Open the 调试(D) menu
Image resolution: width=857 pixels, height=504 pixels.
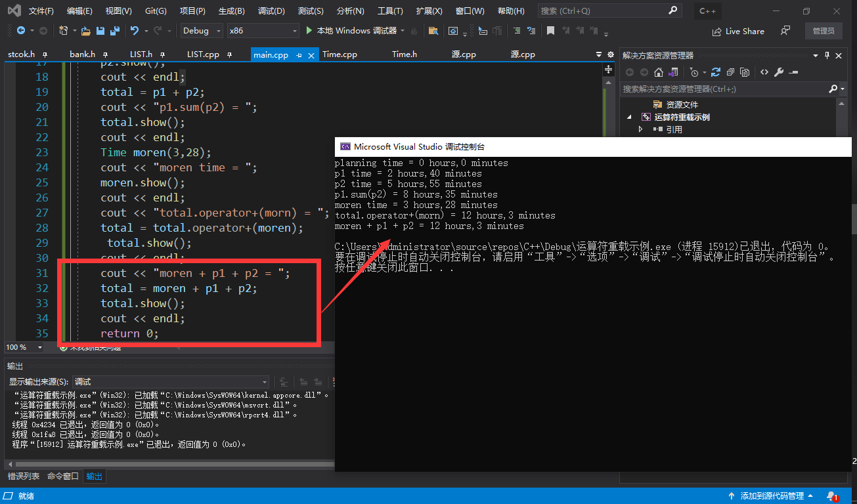coord(271,11)
